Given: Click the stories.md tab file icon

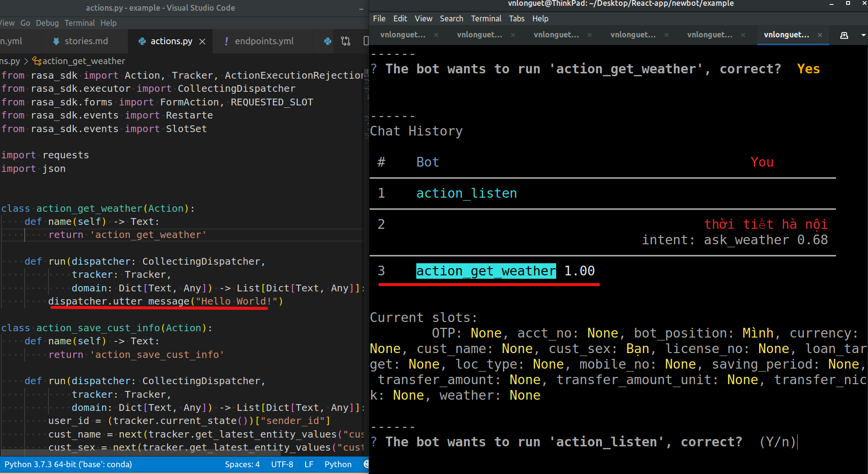Looking at the screenshot, I should [x=56, y=41].
